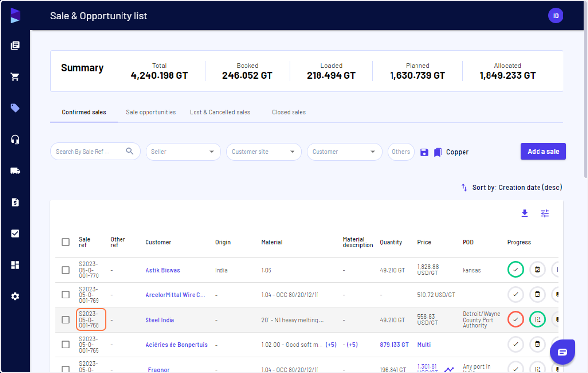Check the box for sale S2023-05-0-001-768
Screen dimensions: 588x373
66,320
